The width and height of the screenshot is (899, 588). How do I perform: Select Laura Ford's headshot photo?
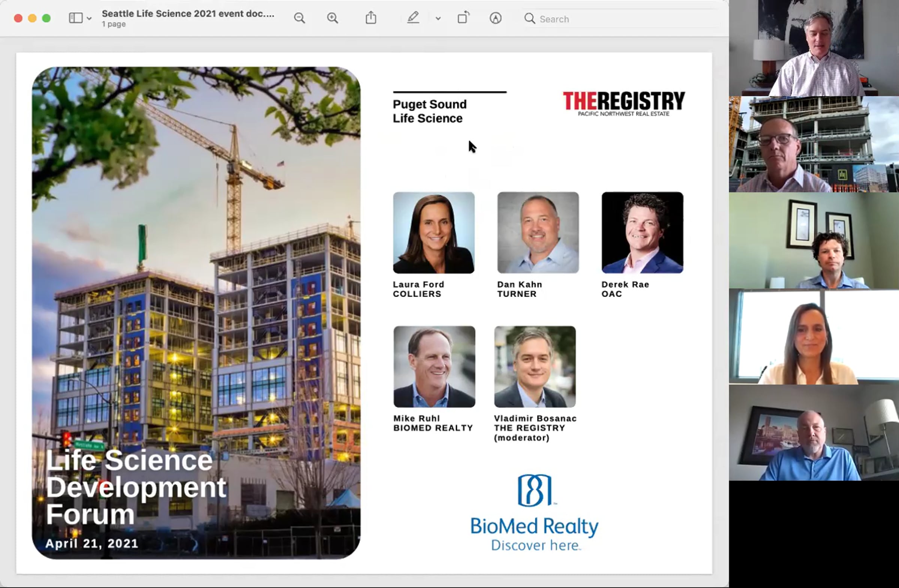[434, 233]
